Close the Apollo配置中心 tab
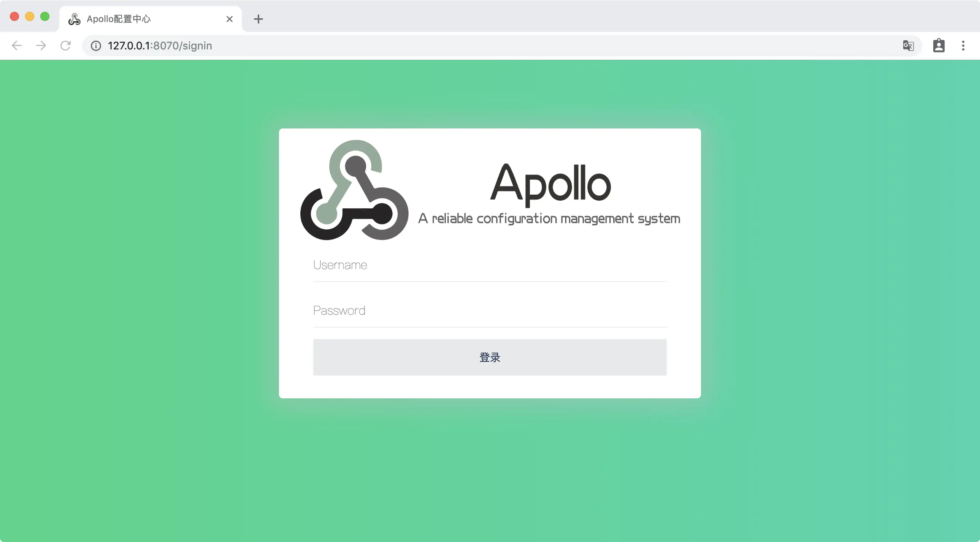Image resolution: width=980 pixels, height=542 pixels. point(229,19)
